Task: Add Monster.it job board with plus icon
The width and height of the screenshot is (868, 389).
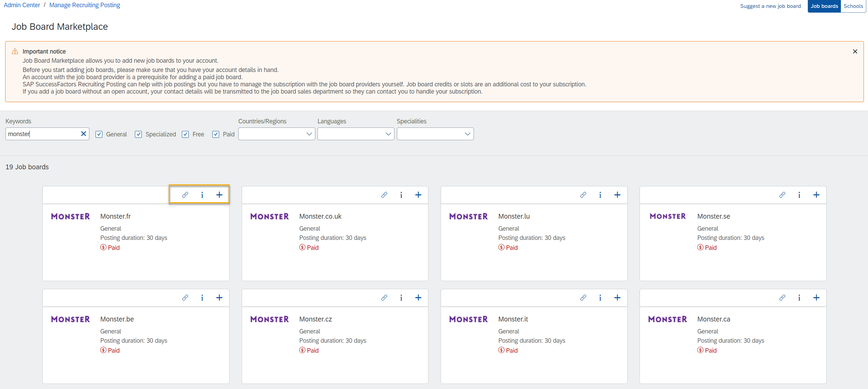Action: [617, 297]
